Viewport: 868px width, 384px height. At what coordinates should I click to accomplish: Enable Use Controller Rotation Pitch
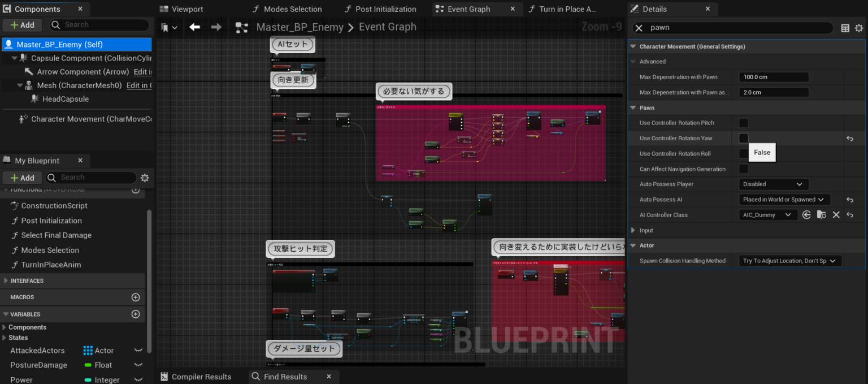pos(744,123)
